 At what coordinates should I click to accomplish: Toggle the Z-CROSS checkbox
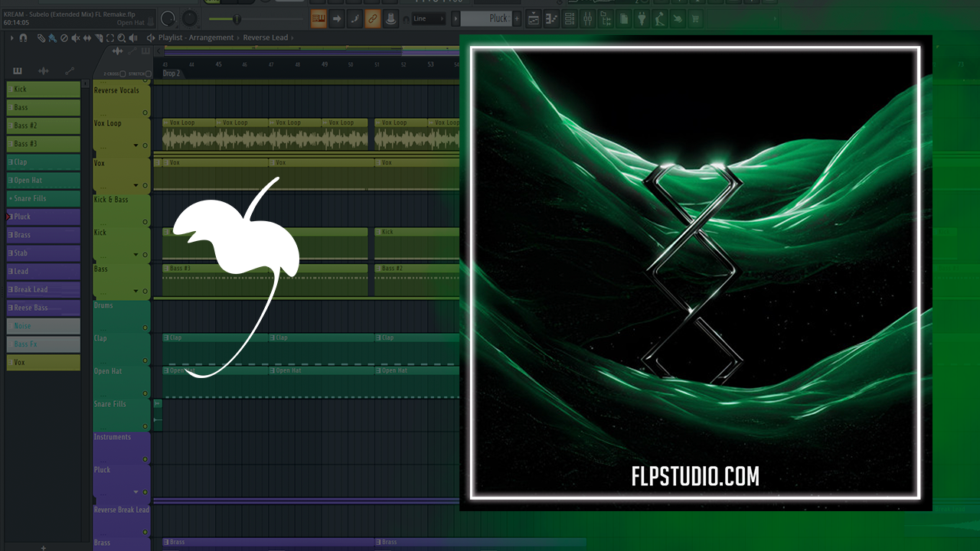(x=122, y=74)
